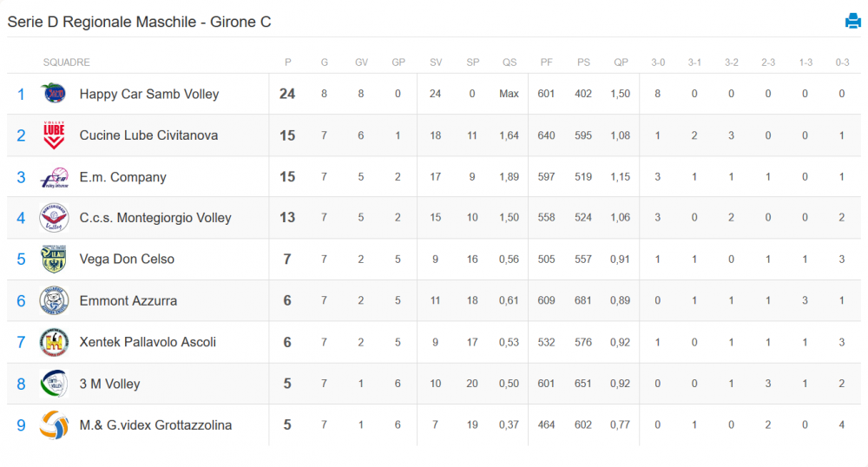Click the Happy Car Samb Volley logo
868x467 pixels.
point(54,94)
